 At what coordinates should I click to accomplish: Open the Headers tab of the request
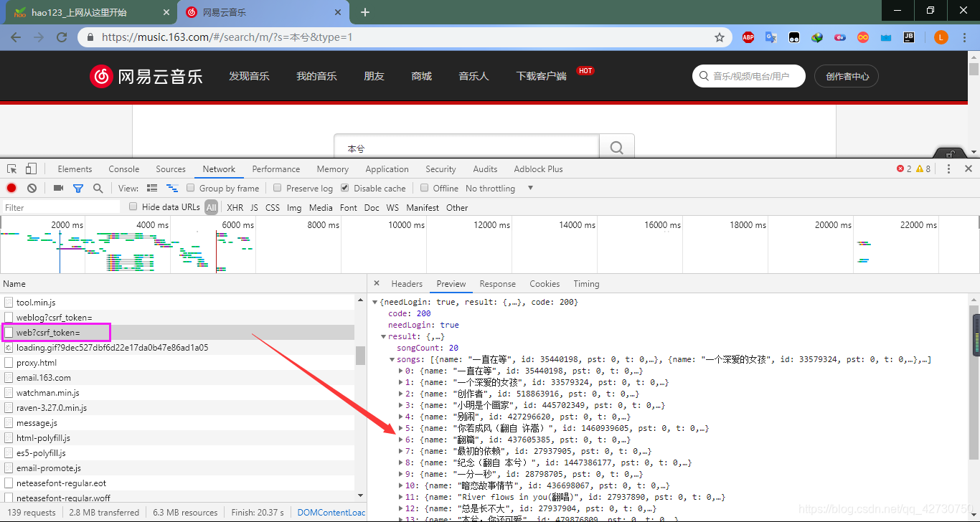pyautogui.click(x=407, y=283)
